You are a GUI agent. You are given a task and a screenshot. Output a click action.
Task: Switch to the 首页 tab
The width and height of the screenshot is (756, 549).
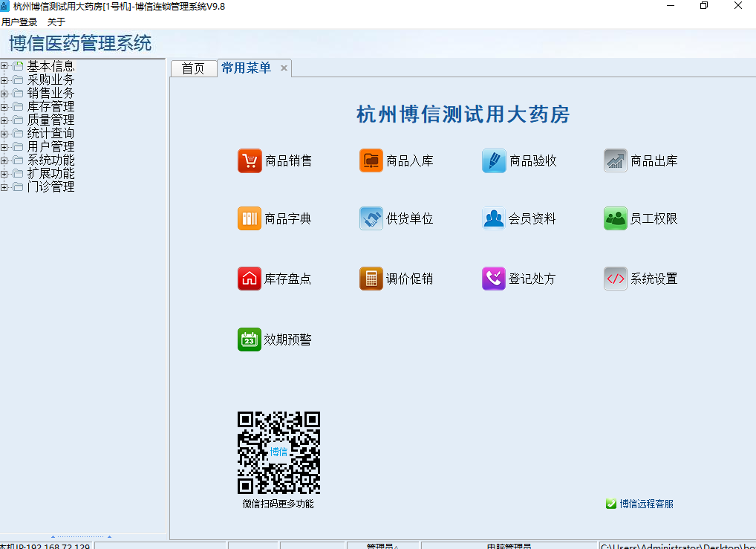coord(193,68)
